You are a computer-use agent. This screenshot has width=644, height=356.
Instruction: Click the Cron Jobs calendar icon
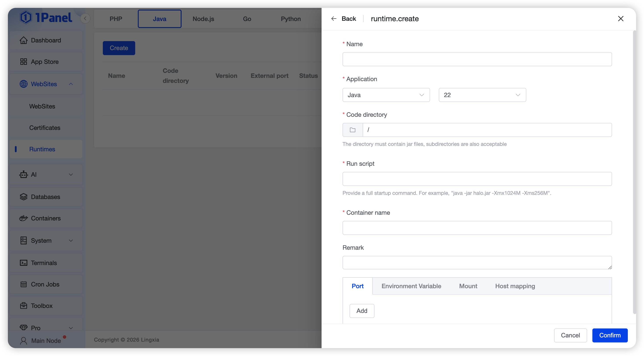pos(23,284)
